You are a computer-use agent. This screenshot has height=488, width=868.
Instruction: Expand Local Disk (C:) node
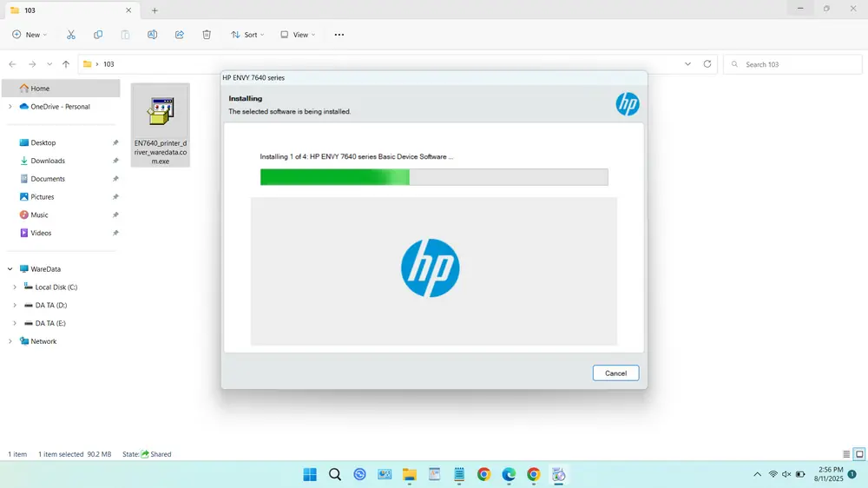(15, 287)
